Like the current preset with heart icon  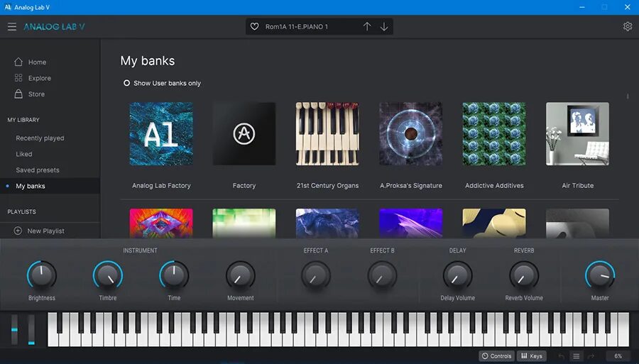(x=254, y=27)
